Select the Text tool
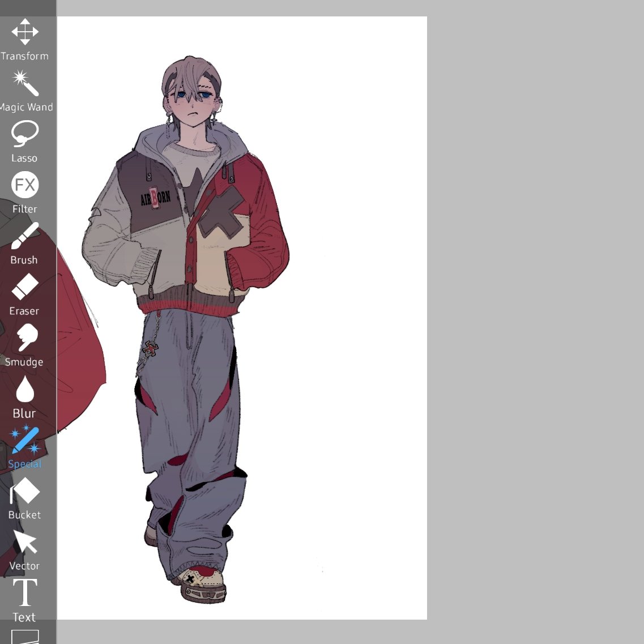The height and width of the screenshot is (644, 644). (x=25, y=600)
